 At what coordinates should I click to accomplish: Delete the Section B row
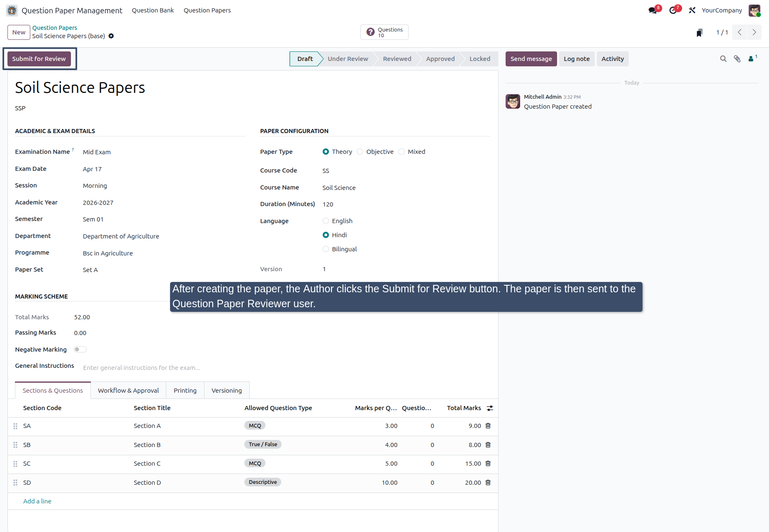[488, 445]
